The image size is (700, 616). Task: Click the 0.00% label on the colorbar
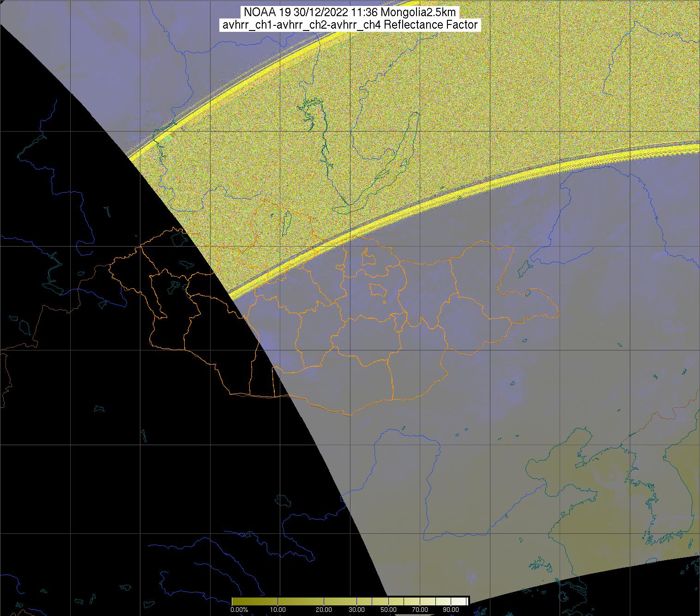pyautogui.click(x=239, y=610)
